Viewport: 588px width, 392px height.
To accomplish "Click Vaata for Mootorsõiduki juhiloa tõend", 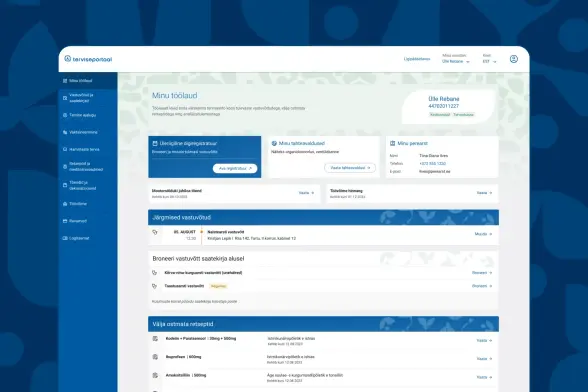I will [306, 193].
